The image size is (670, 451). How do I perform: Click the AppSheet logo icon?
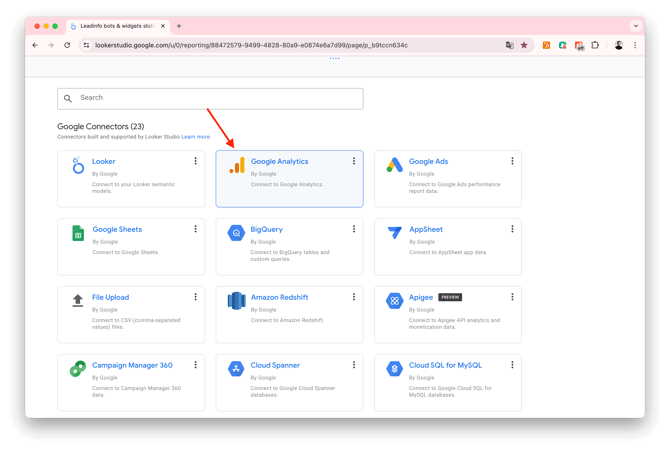[x=395, y=233]
